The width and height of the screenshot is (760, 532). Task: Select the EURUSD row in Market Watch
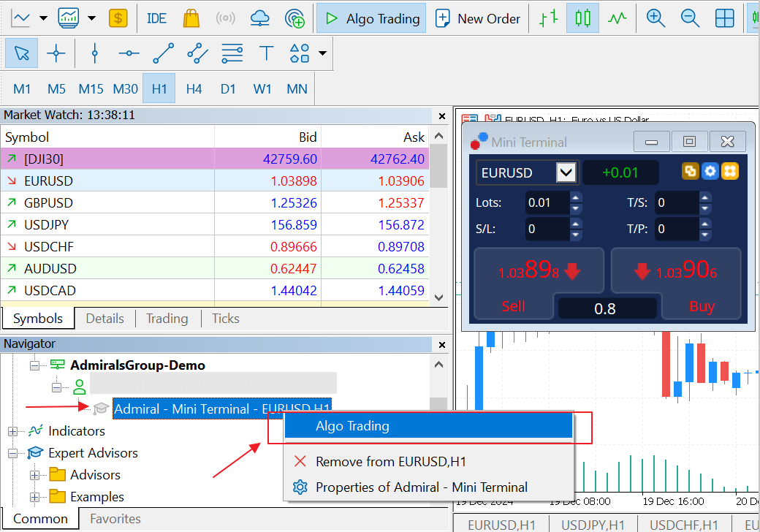(x=215, y=180)
